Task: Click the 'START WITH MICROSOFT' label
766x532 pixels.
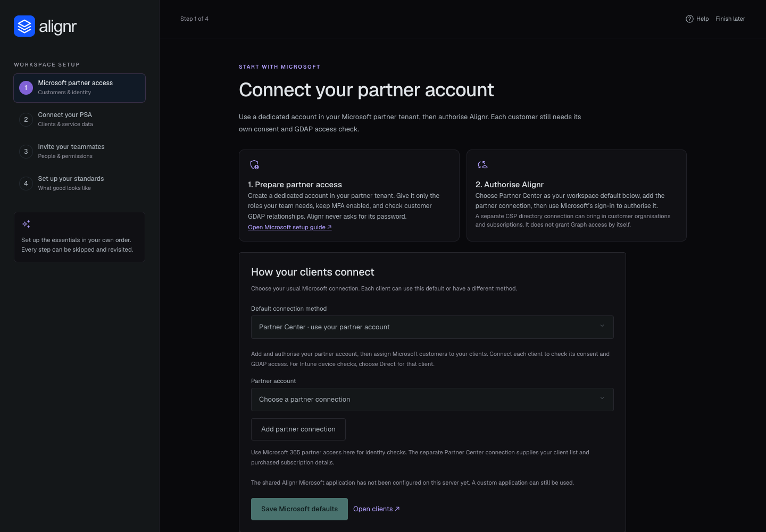Action: 280,67
